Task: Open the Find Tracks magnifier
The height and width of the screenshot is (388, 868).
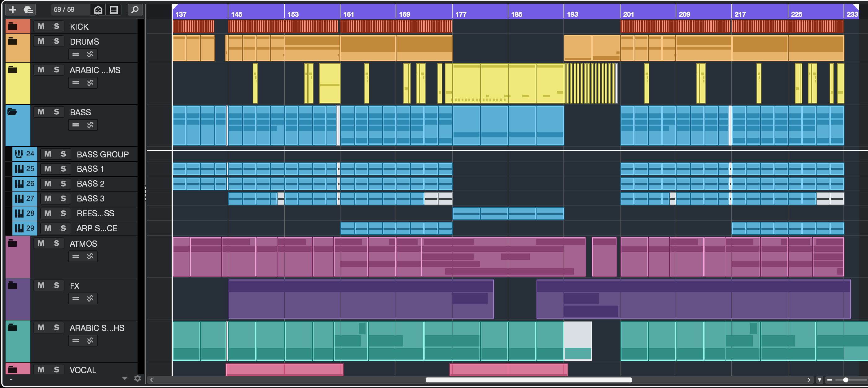Action: pos(135,10)
